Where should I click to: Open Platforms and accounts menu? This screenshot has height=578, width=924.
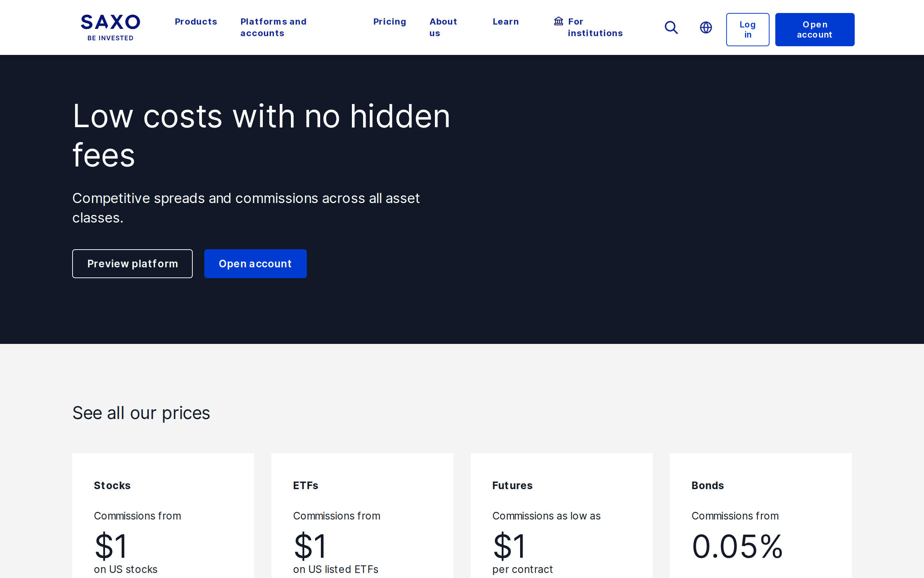coord(273,27)
